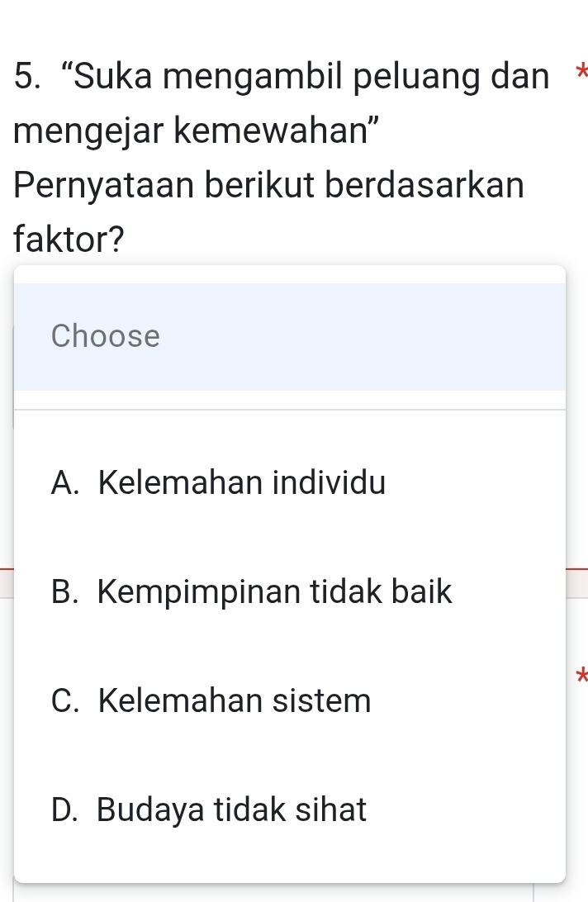Image resolution: width=588 pixels, height=902 pixels.
Task: Click the word "faktor?" in the question
Action: [x=70, y=240]
